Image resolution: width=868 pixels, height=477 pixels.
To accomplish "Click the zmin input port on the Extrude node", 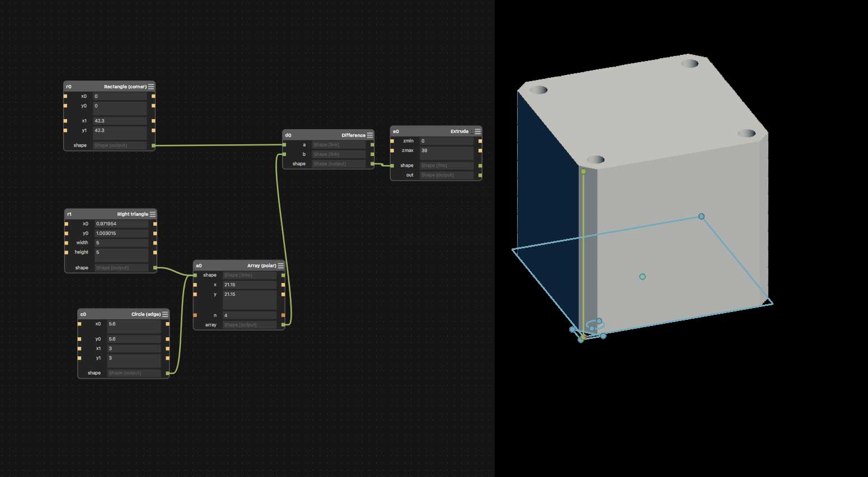I will click(393, 141).
